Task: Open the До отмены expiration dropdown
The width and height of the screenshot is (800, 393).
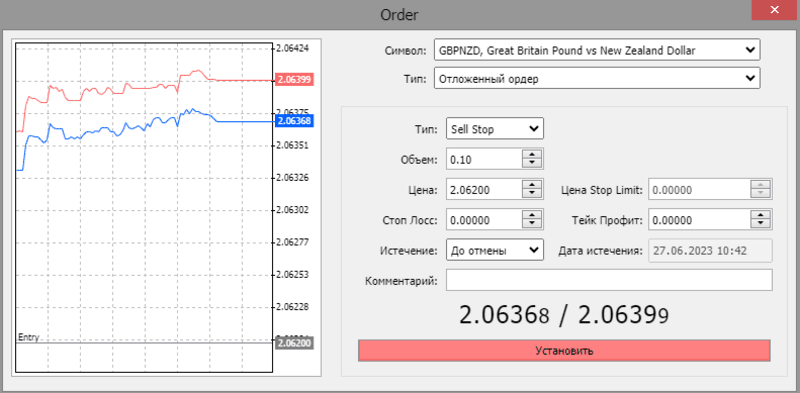Action: tap(495, 250)
